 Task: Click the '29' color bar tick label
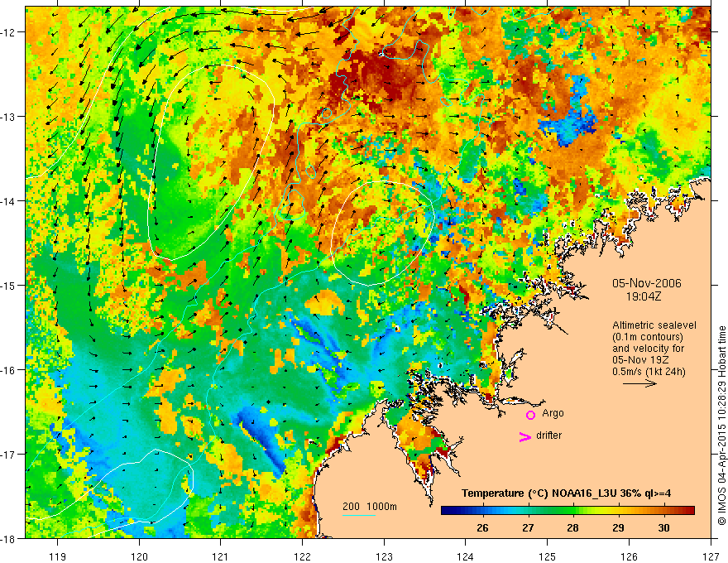[x=619, y=527]
